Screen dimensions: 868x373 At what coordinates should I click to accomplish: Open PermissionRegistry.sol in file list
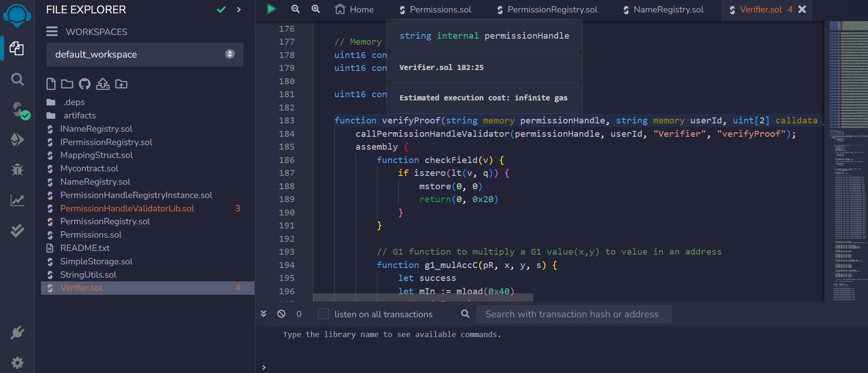pyautogui.click(x=105, y=221)
